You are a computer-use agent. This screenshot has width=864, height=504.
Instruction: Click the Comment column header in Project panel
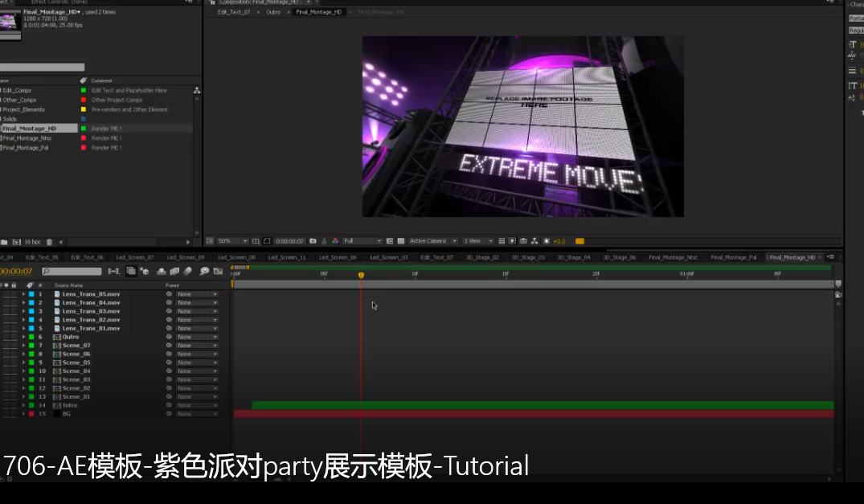(102, 80)
